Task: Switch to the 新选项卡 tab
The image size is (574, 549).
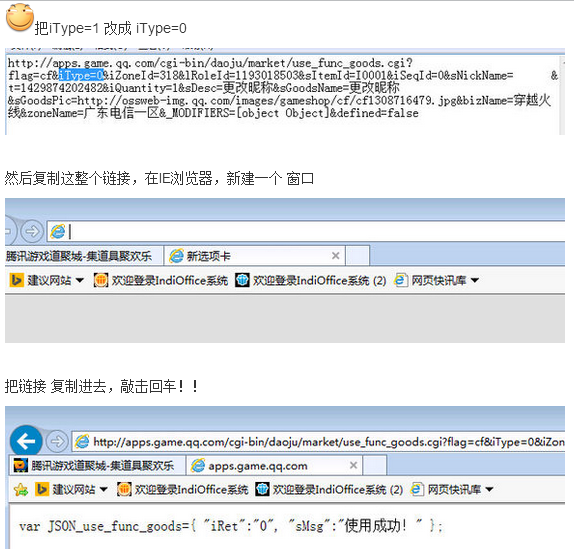Action: click(255, 256)
